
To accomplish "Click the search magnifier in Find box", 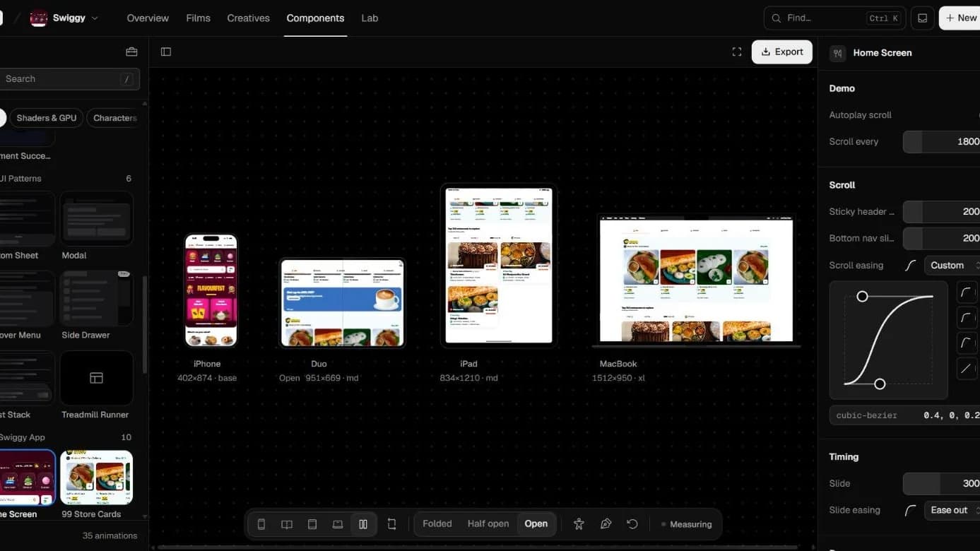I will [777, 18].
